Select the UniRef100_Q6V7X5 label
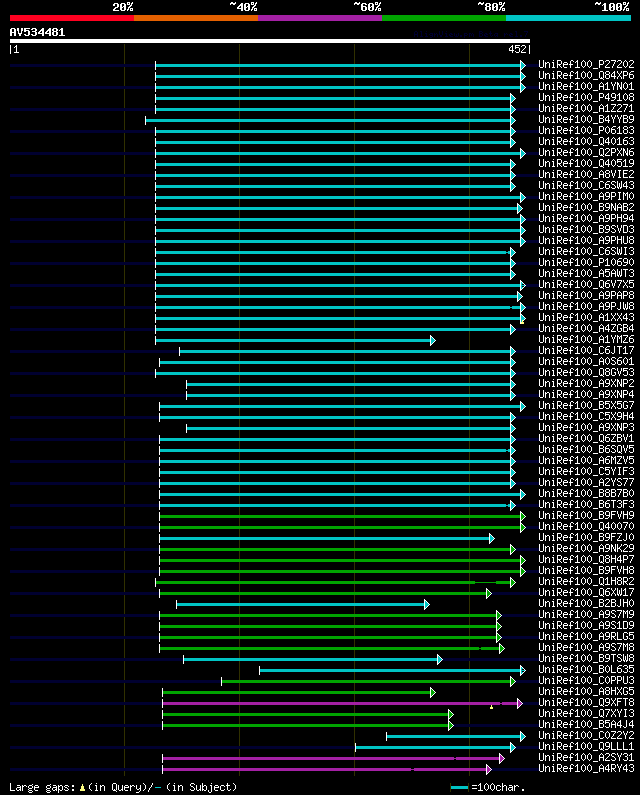The height and width of the screenshot is (795, 640). pos(586,284)
